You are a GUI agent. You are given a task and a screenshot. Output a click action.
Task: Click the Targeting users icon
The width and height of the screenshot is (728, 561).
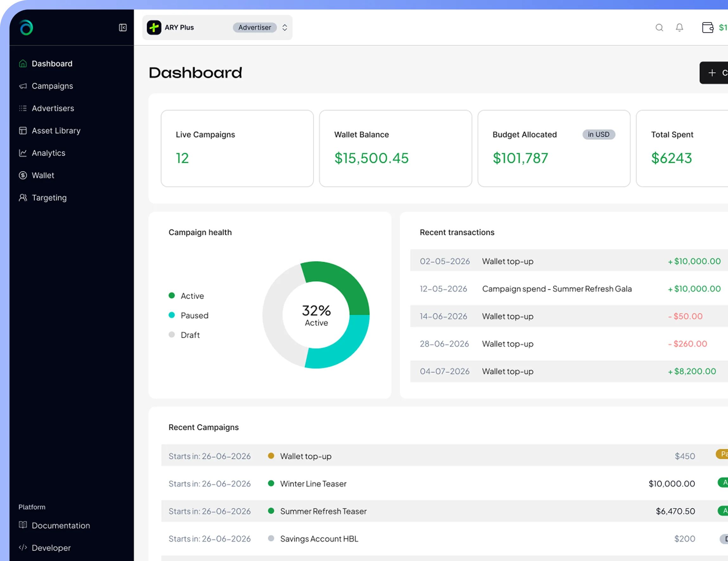(23, 197)
